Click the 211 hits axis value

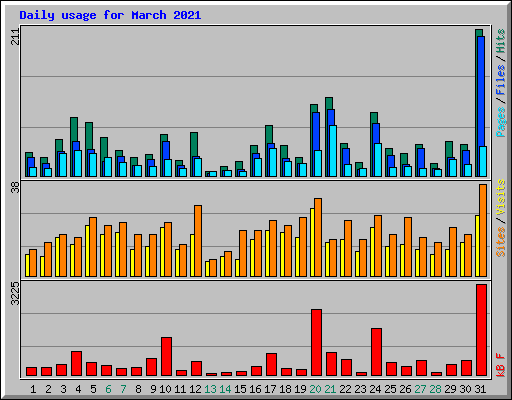click(15, 37)
